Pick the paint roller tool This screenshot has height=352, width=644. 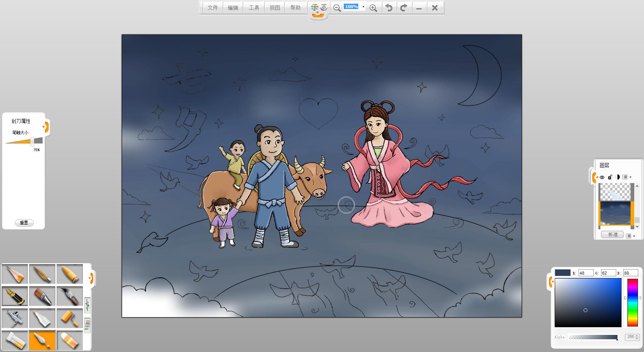click(70, 318)
